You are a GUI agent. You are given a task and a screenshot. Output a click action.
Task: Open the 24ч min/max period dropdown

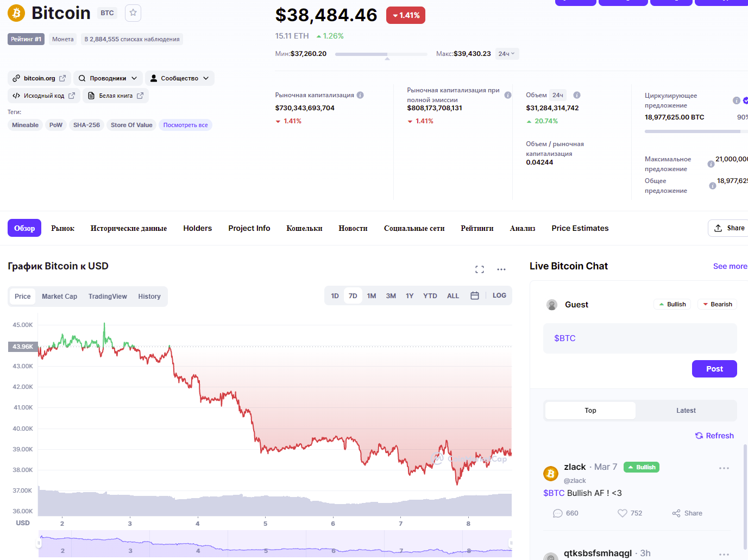(x=507, y=54)
